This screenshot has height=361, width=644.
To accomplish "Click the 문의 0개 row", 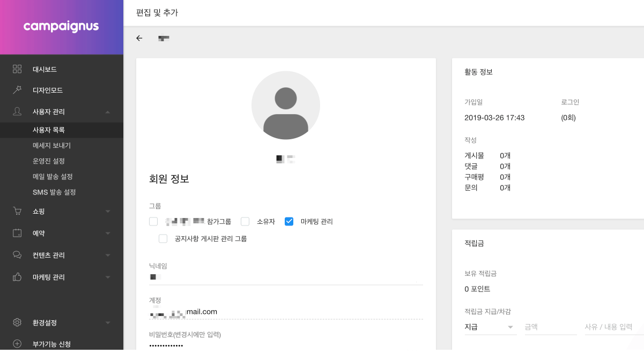I will pyautogui.click(x=487, y=188).
